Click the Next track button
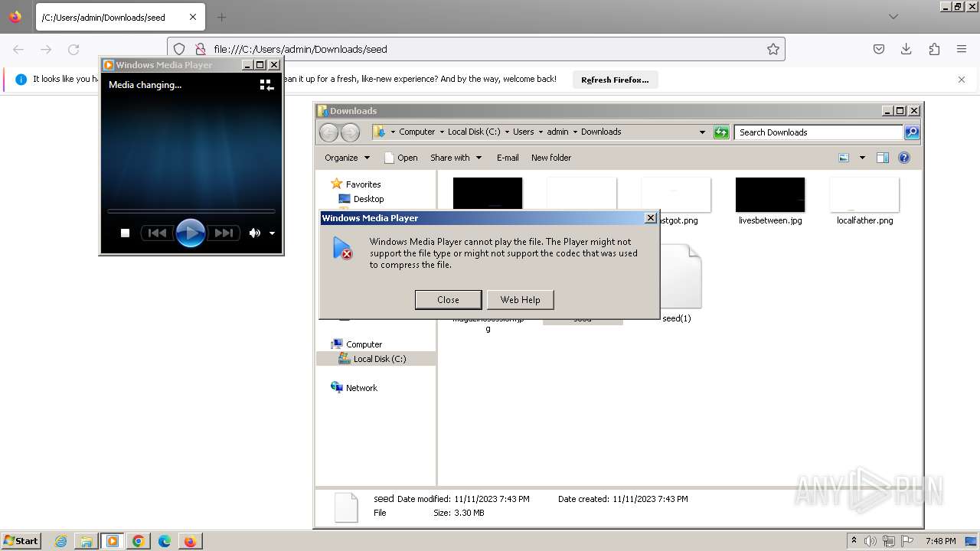Viewport: 980px width, 551px height. pyautogui.click(x=224, y=233)
